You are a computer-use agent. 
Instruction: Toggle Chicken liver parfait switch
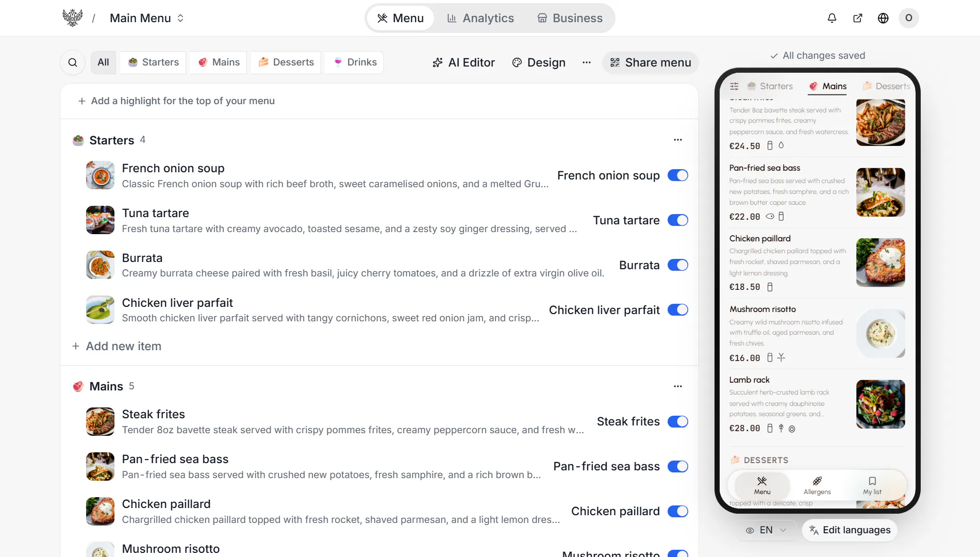678,310
